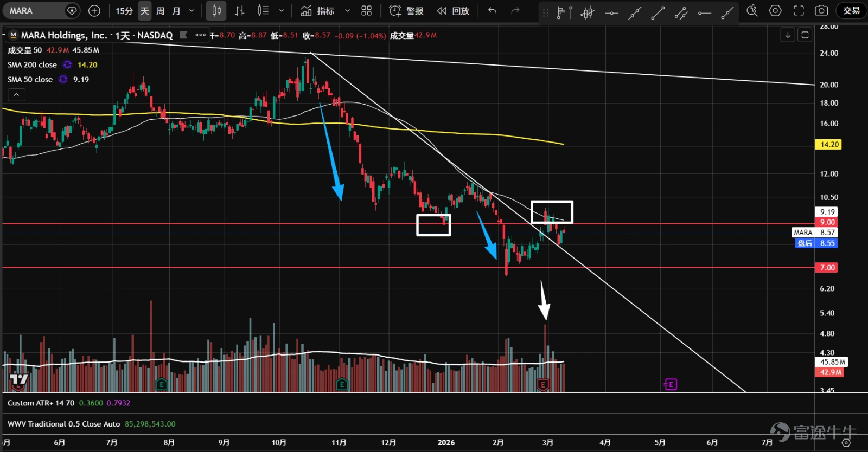This screenshot has width=868, height=452.
Task: Select the SMA 200 close indicator legend
Action: click(32, 64)
